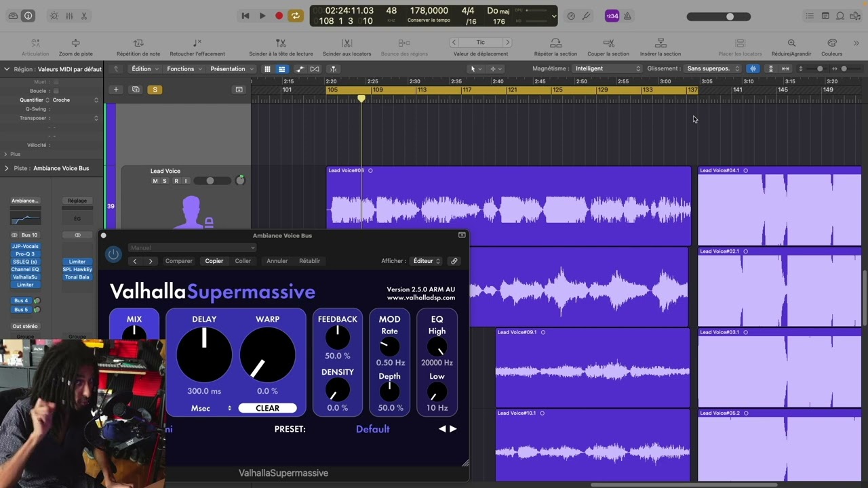Adjust the vertical zoom slider
The image size is (868, 488).
point(816,68)
